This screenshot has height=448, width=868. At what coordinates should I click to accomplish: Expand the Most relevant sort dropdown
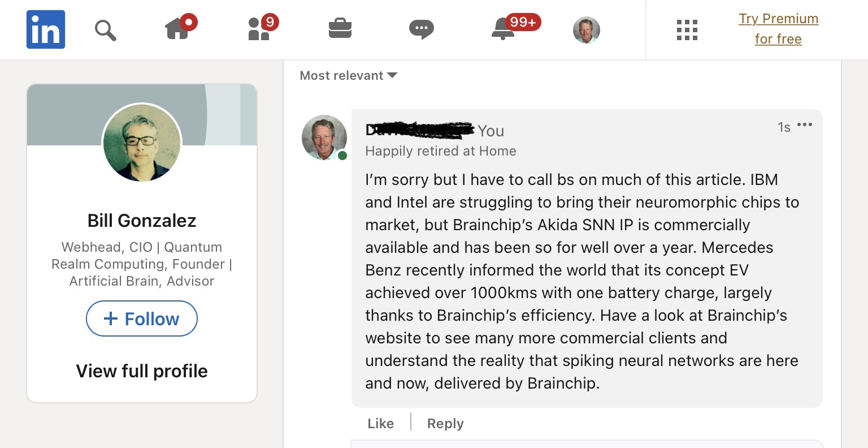click(x=349, y=76)
